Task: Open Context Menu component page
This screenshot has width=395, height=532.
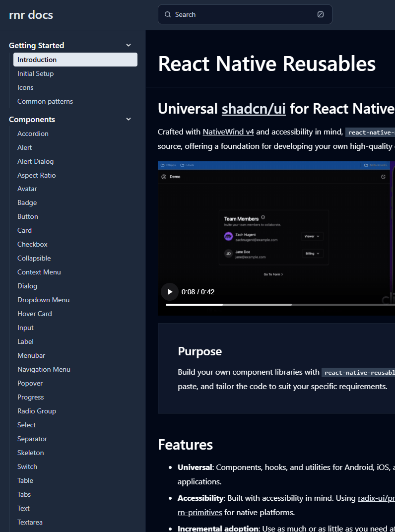Action: pyautogui.click(x=39, y=272)
